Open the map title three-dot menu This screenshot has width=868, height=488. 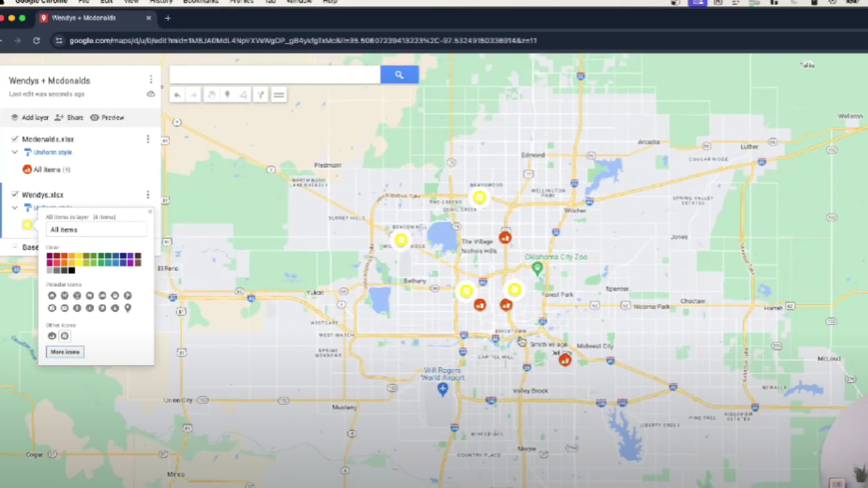[151, 80]
